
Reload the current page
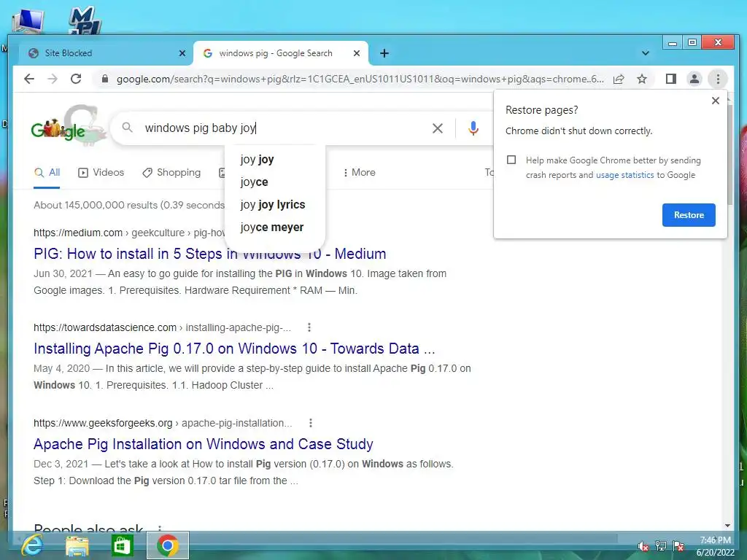pos(76,79)
